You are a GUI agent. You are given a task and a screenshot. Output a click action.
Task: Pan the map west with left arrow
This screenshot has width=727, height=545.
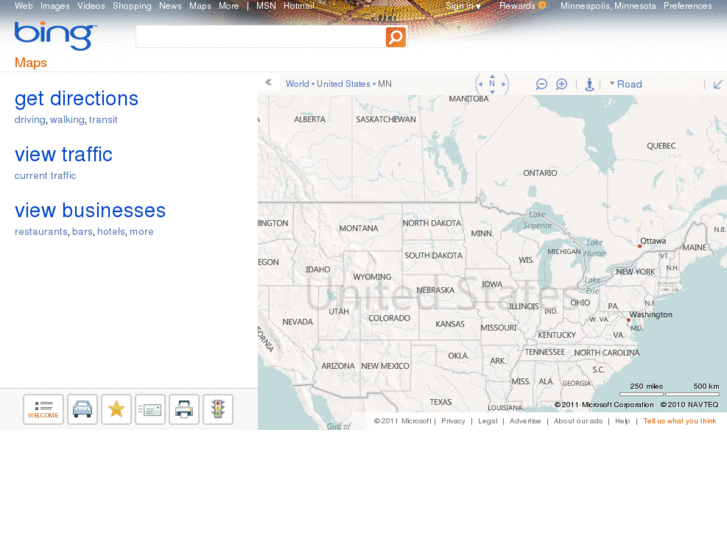pos(480,84)
